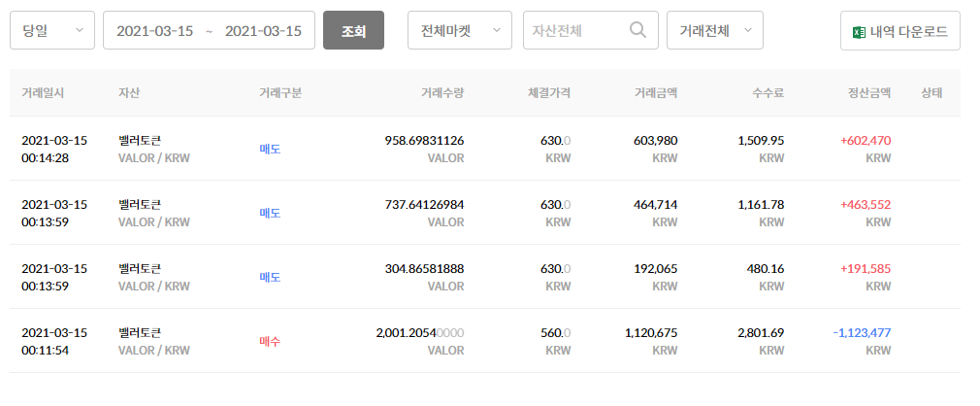This screenshot has width=980, height=406.
Task: Click the 상태 column header
Action: [931, 93]
